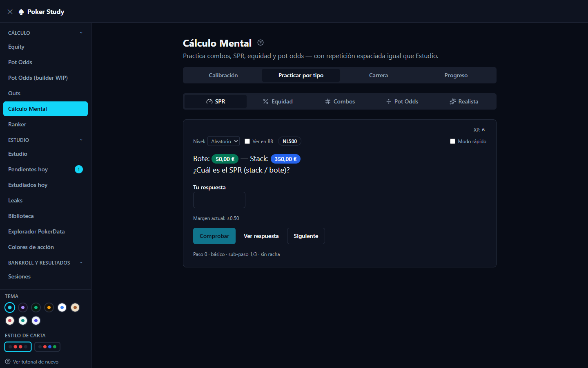Select the Practicar por tipo tab
The width and height of the screenshot is (588, 368).
click(301, 75)
